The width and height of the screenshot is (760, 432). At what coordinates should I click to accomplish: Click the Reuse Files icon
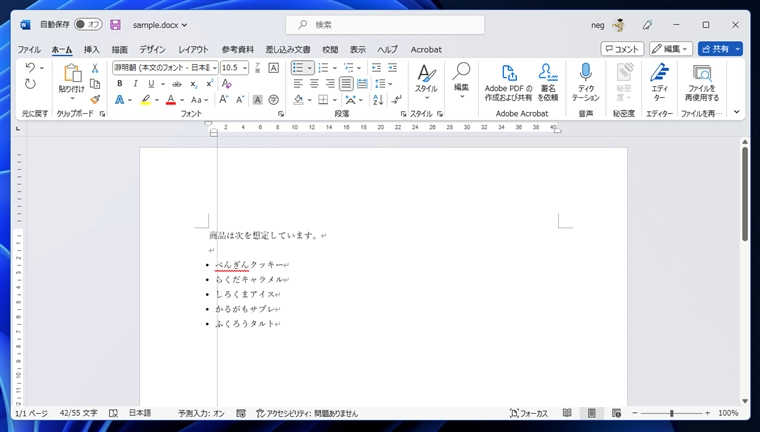pyautogui.click(x=702, y=73)
